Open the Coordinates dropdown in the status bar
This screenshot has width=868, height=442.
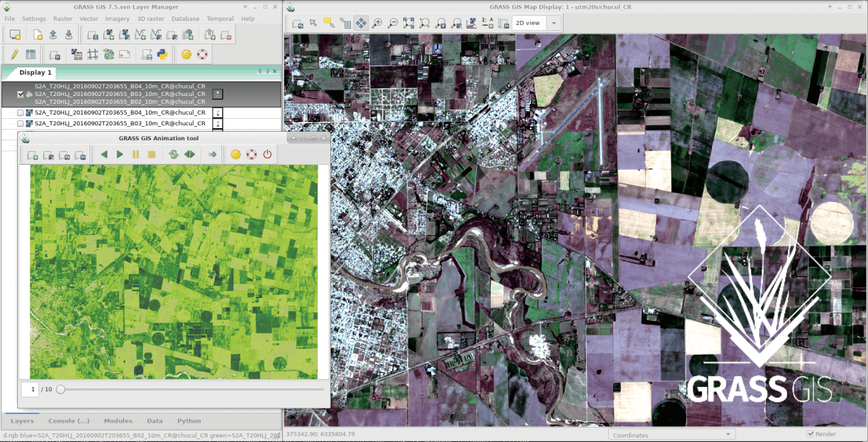coord(671,435)
